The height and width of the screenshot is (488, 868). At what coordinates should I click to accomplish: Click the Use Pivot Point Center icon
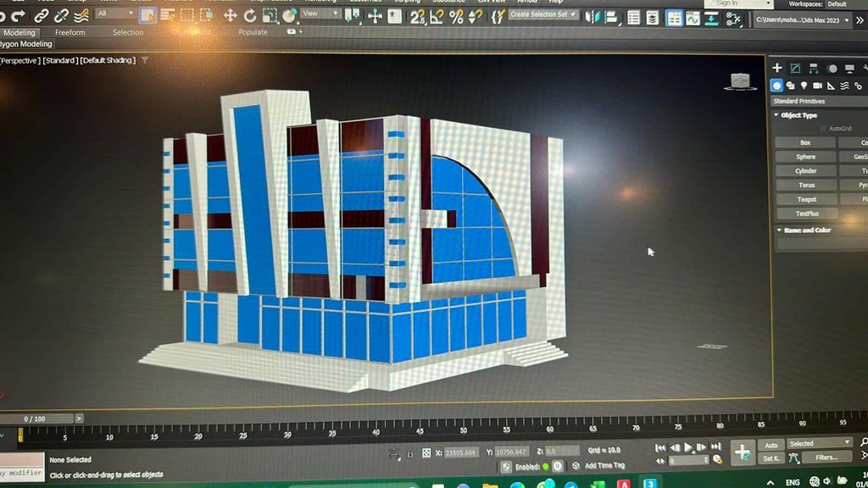pos(352,16)
